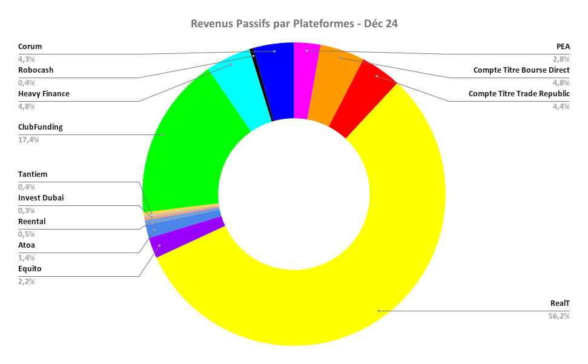Select the 'Robocash' label text
The width and height of the screenshot is (588, 364).
(x=36, y=70)
